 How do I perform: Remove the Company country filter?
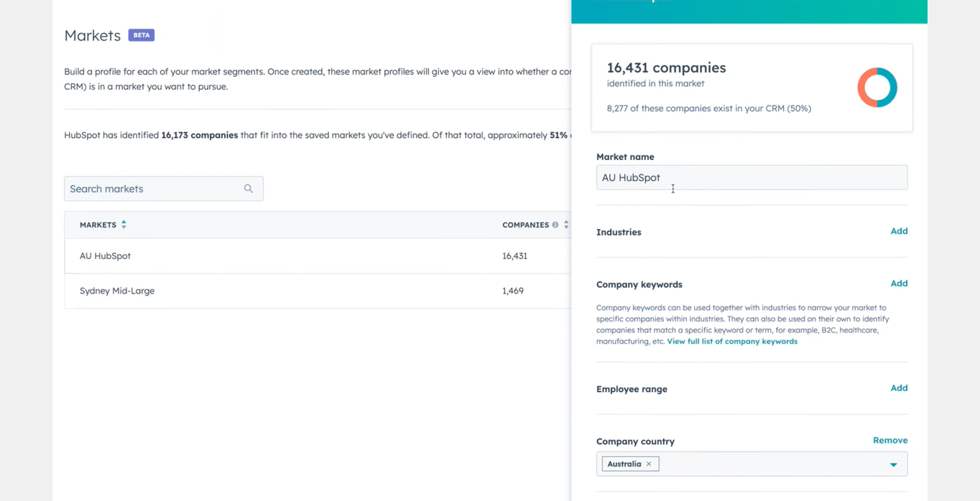tap(889, 441)
